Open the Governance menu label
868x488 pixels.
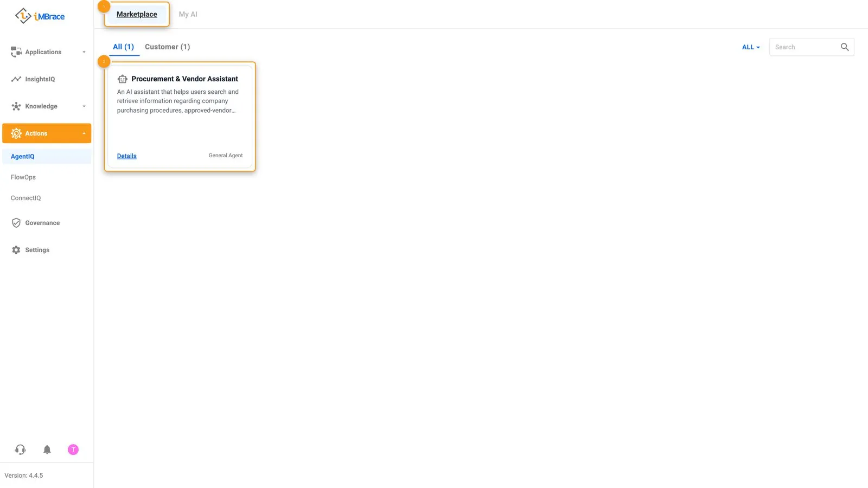(x=42, y=223)
